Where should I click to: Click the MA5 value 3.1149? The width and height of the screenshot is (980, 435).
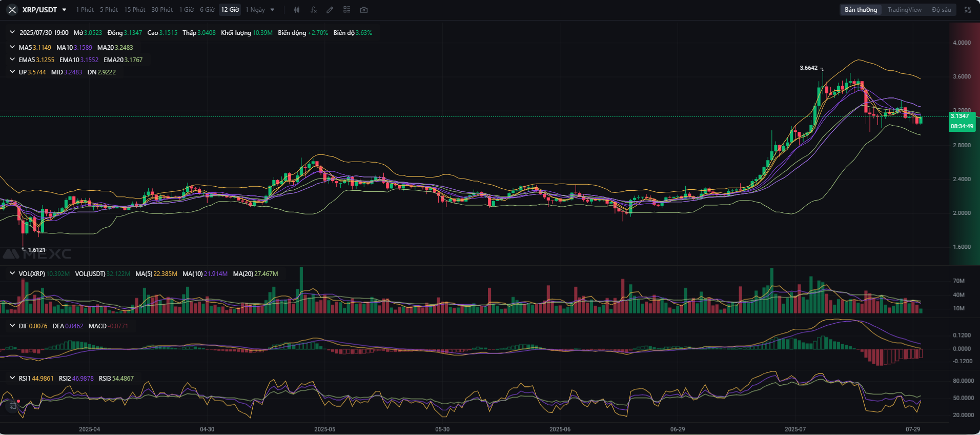point(42,48)
